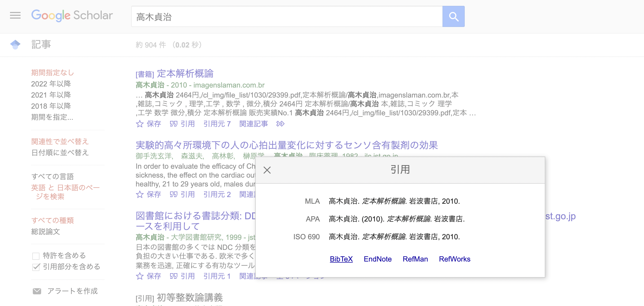This screenshot has width=644, height=306.
Task: Disable the 引用部分を含める checkbox
Action: tap(36, 267)
